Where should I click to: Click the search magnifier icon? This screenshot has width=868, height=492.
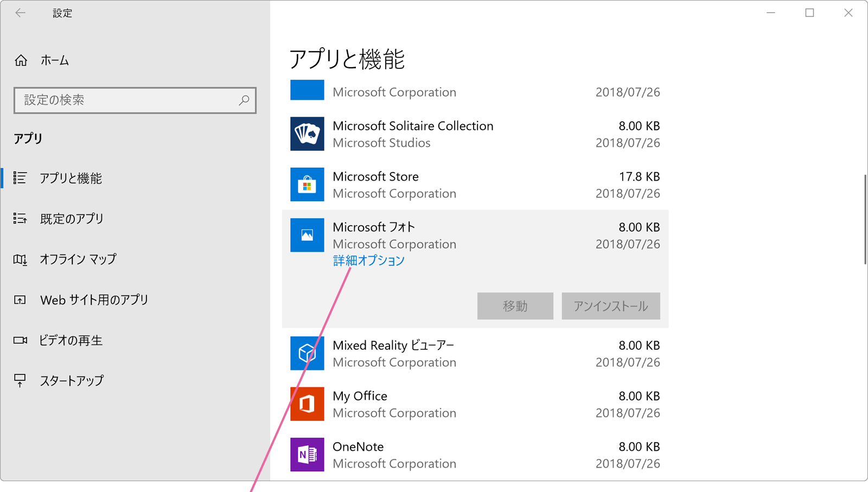coord(244,100)
